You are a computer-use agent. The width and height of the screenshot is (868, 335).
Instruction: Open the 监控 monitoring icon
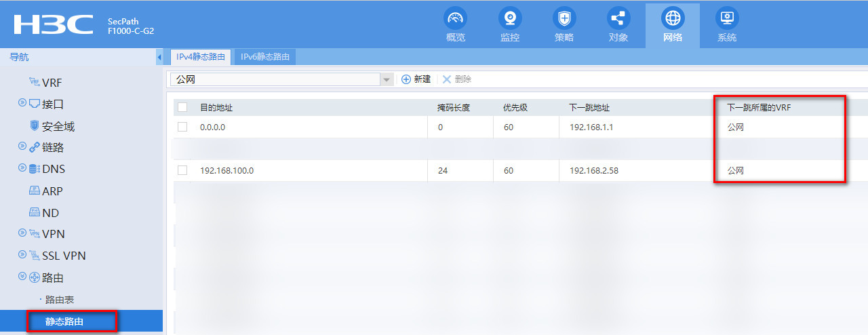click(510, 18)
